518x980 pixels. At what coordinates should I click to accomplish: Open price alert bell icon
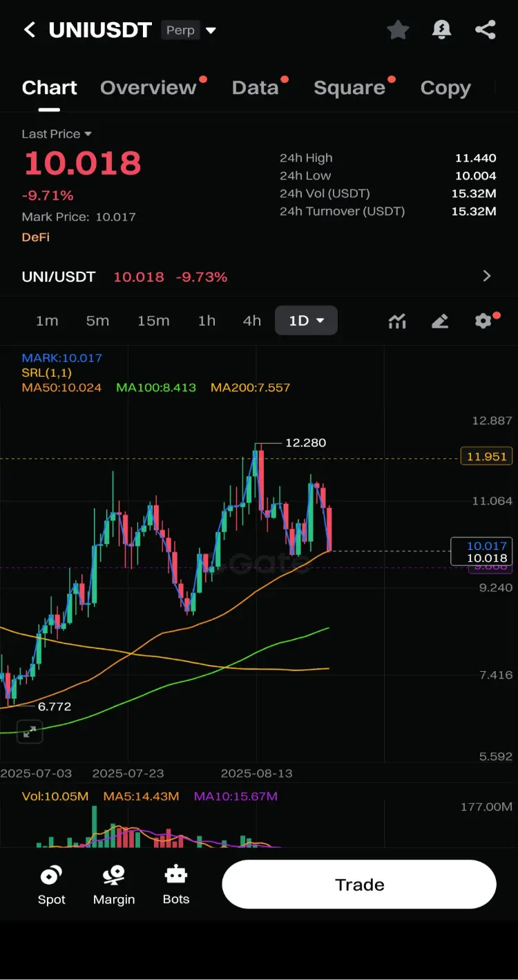pyautogui.click(x=442, y=30)
